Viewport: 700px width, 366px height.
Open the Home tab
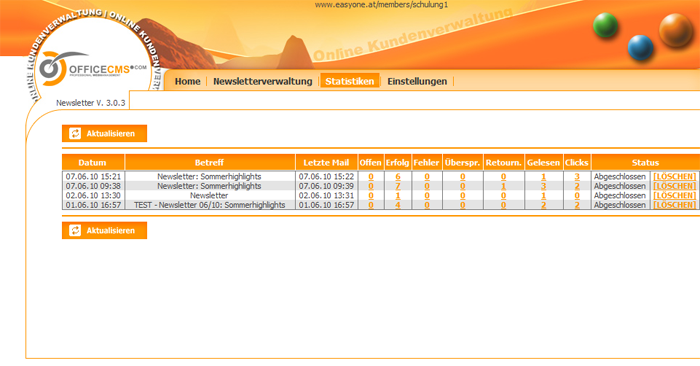pyautogui.click(x=188, y=81)
